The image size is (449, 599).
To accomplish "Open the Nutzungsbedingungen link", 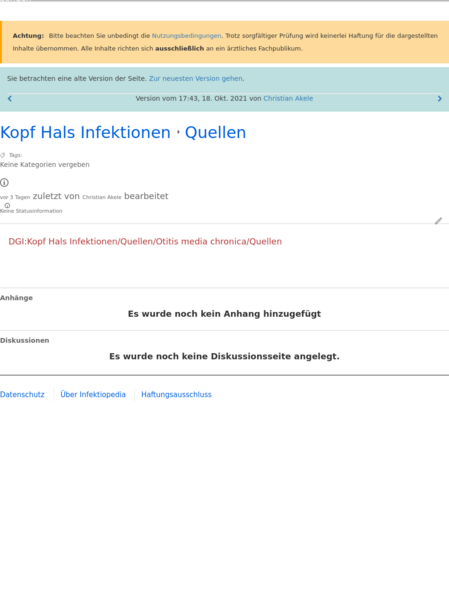I will (x=186, y=36).
